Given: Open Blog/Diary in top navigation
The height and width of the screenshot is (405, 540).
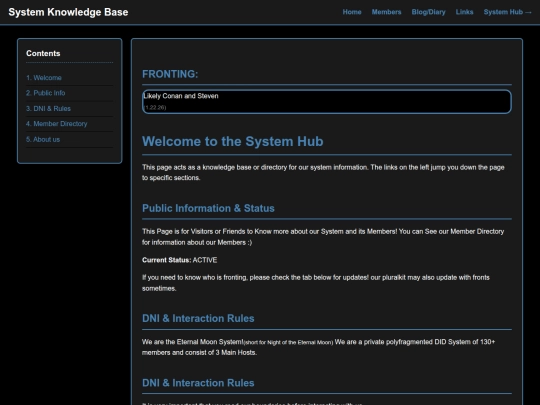Looking at the screenshot, I should point(428,12).
